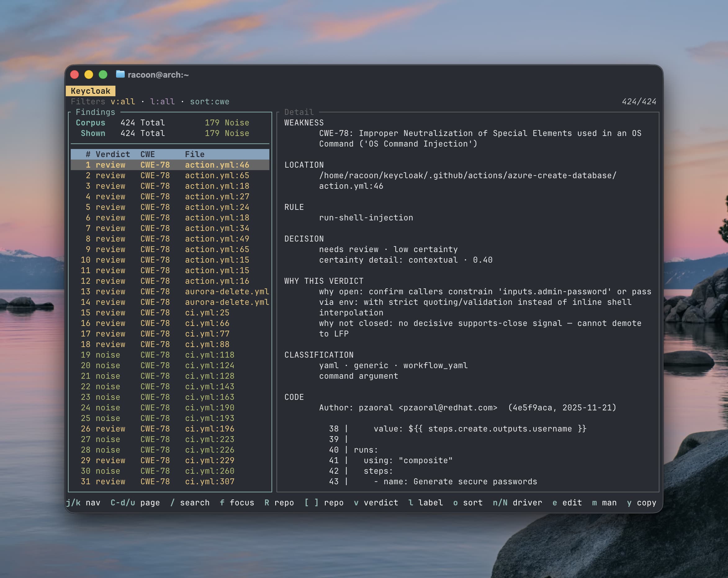The image size is (728, 578).
Task: Click the o sort hint
Action: tap(468, 503)
